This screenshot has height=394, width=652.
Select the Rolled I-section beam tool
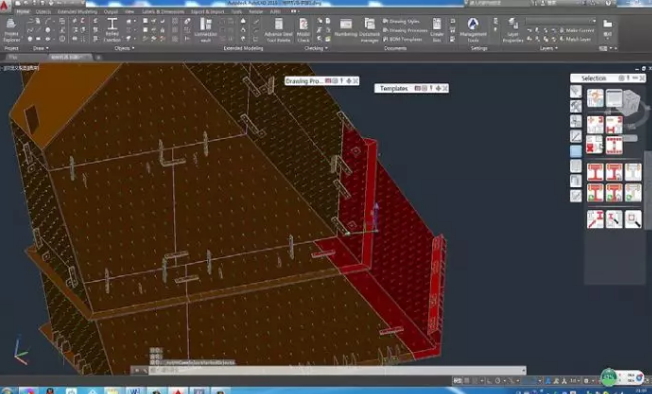pyautogui.click(x=112, y=30)
